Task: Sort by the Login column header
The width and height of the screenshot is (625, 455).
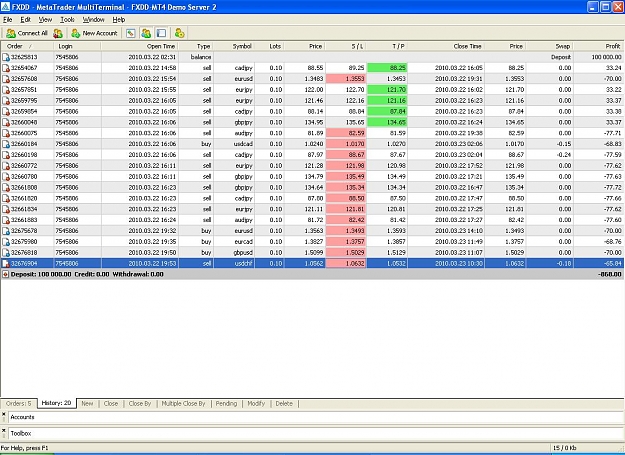Action: pos(77,46)
